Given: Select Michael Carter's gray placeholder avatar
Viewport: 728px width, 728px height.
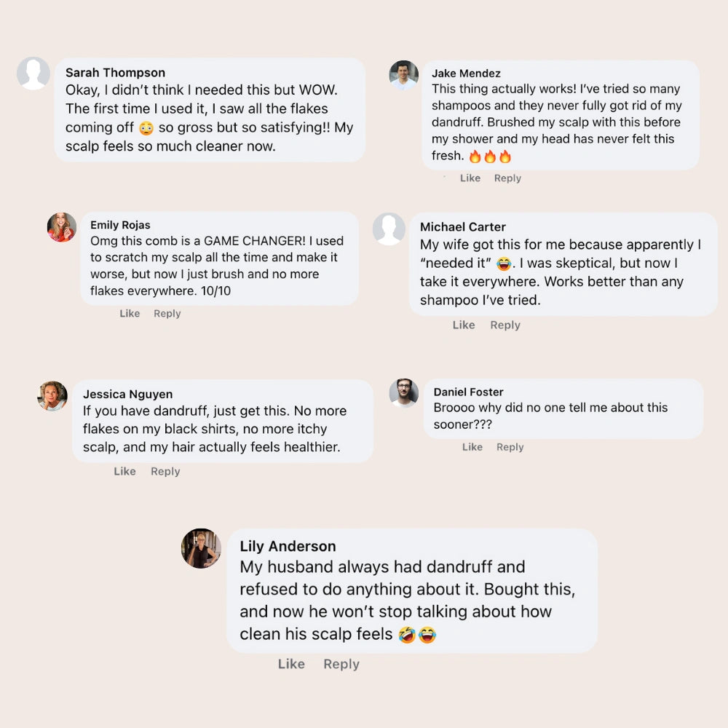Looking at the screenshot, I should [x=389, y=229].
